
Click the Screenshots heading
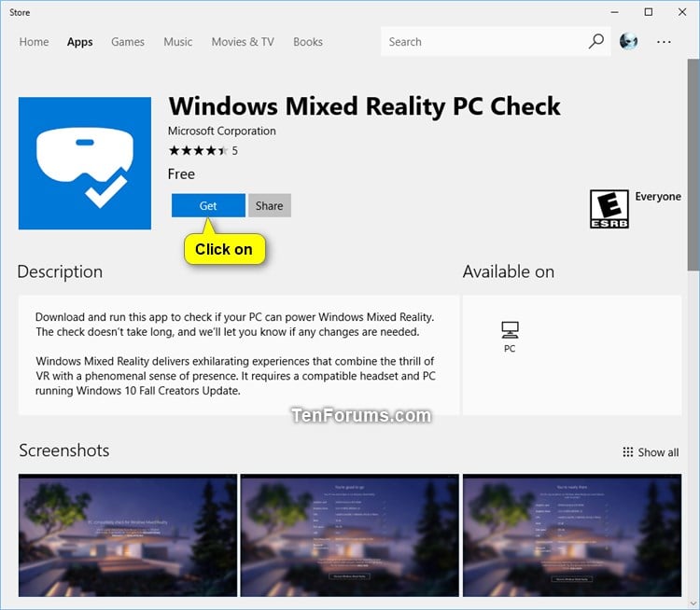point(64,451)
